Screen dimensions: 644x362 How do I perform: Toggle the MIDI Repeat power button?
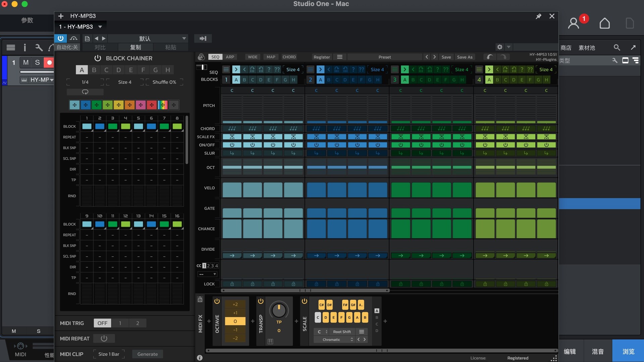104,339
